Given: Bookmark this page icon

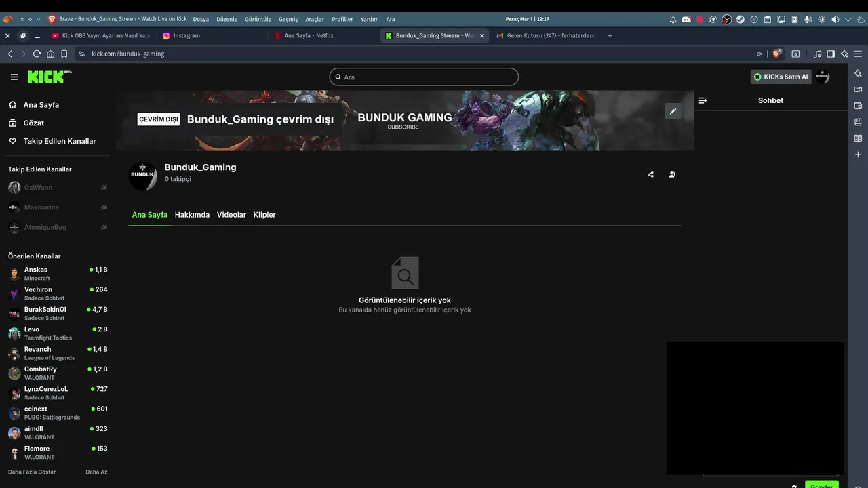Looking at the screenshot, I should pos(64,54).
